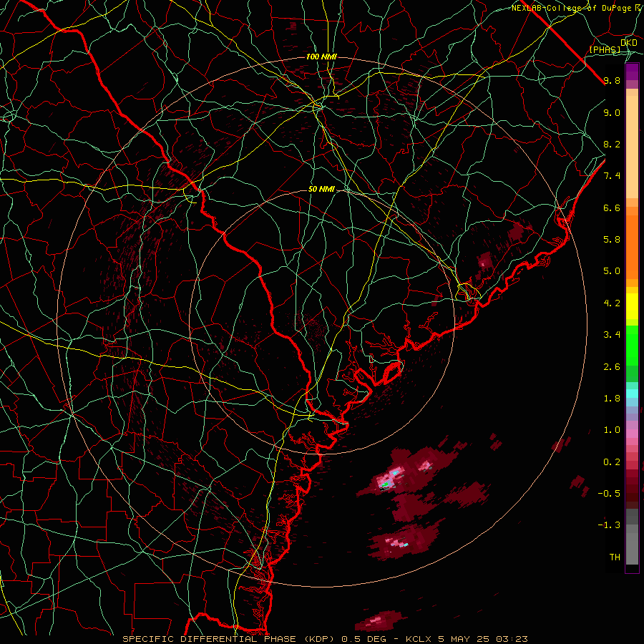Click the '100 NMI' range ring label
The height and width of the screenshot is (644, 644).
pos(321,57)
